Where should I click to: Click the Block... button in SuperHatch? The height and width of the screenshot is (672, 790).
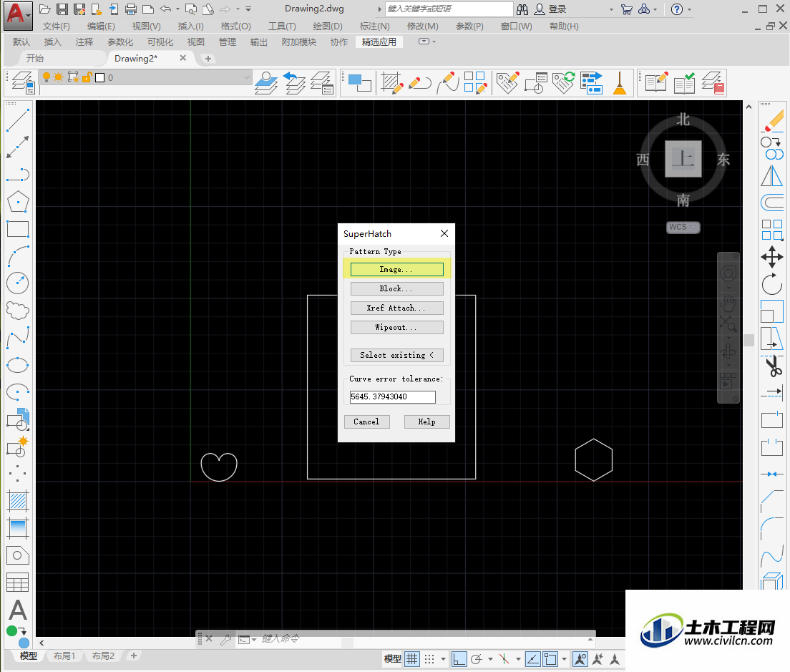[x=397, y=288]
